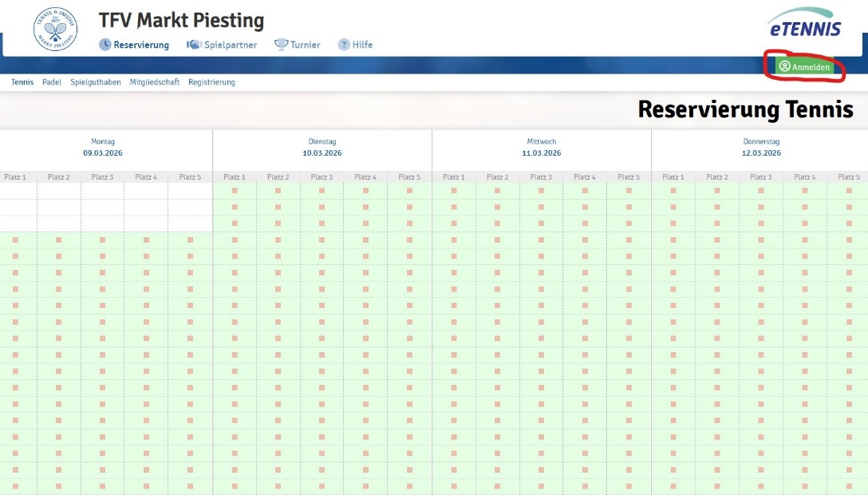Open the Tennis submenu item
The width and height of the screenshot is (868, 495).
coord(22,82)
